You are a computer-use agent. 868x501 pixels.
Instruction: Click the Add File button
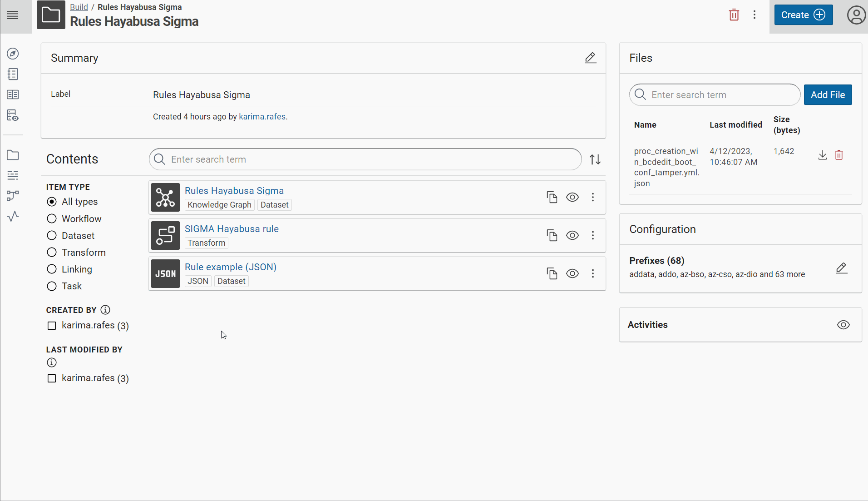point(828,95)
